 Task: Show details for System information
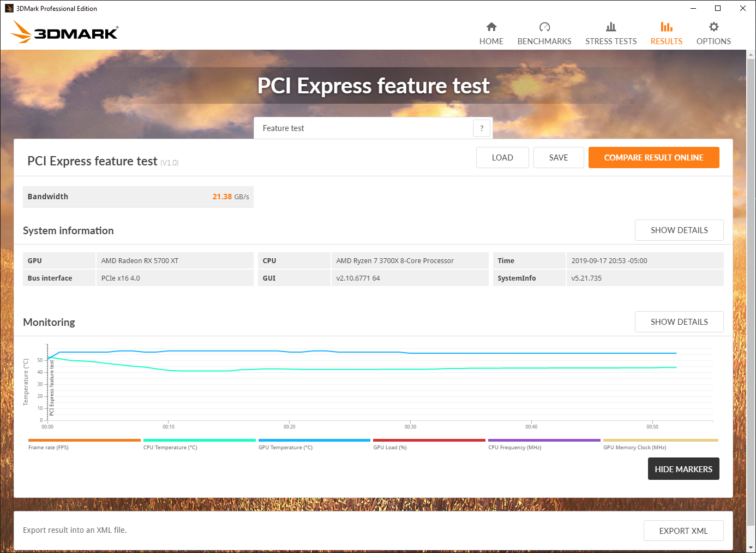tap(679, 230)
